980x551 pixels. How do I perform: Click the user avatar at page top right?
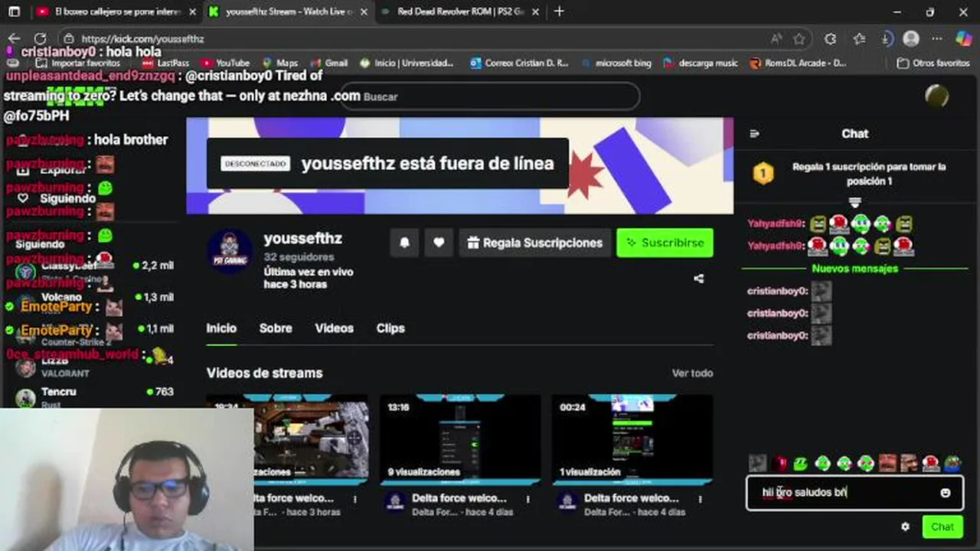[x=936, y=96]
